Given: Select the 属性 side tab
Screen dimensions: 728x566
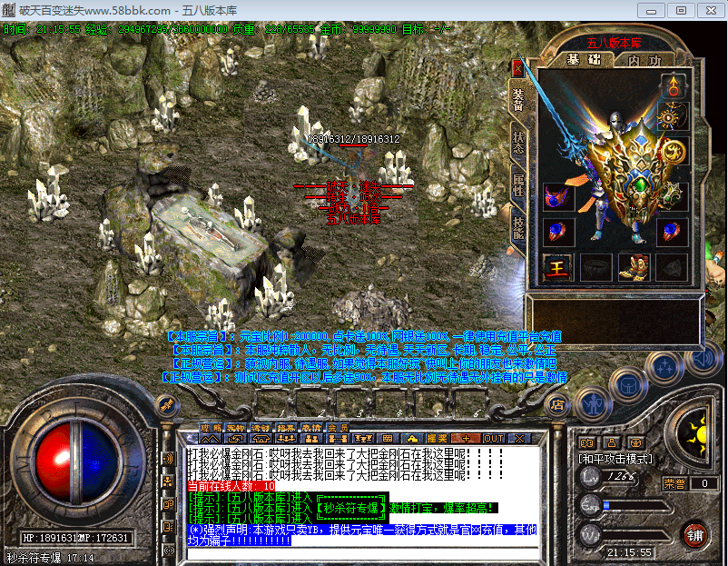Looking at the screenshot, I should pos(518,184).
